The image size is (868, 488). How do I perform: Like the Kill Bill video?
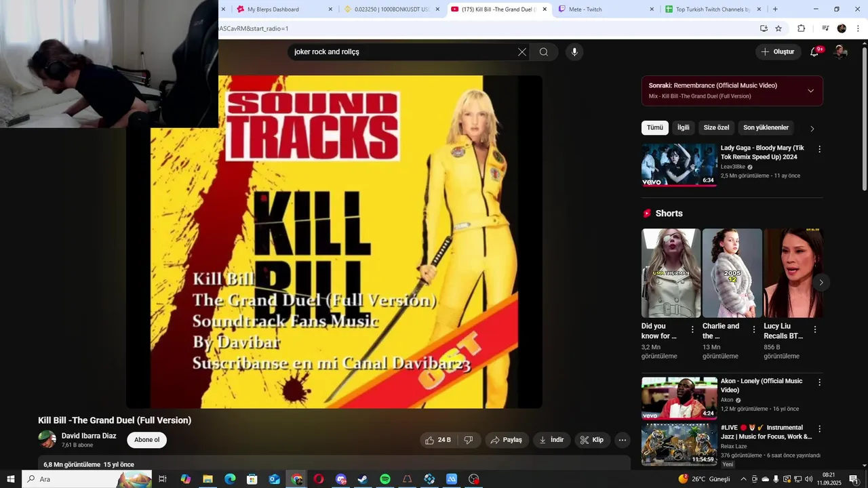pos(438,440)
